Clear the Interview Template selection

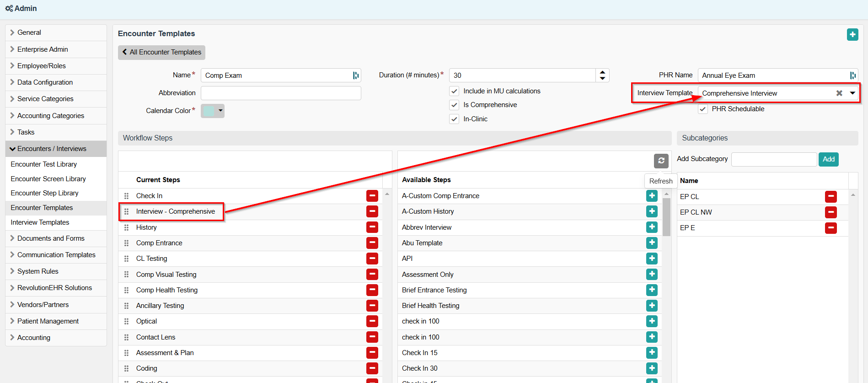click(x=839, y=93)
